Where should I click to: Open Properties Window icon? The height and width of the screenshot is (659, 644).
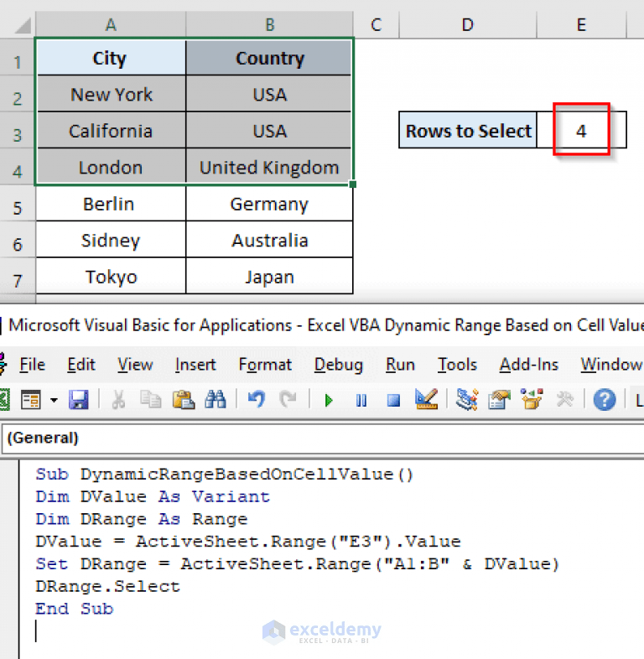[x=499, y=399]
